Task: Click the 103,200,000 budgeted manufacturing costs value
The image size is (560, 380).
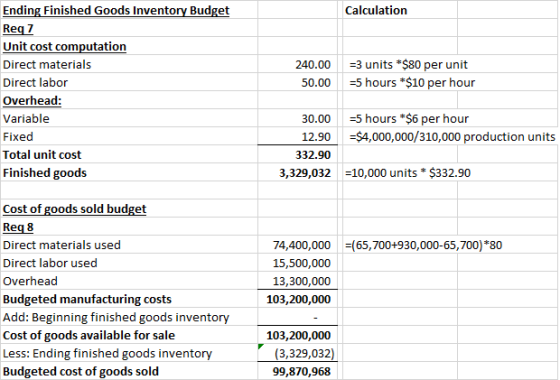Action: coord(298,299)
